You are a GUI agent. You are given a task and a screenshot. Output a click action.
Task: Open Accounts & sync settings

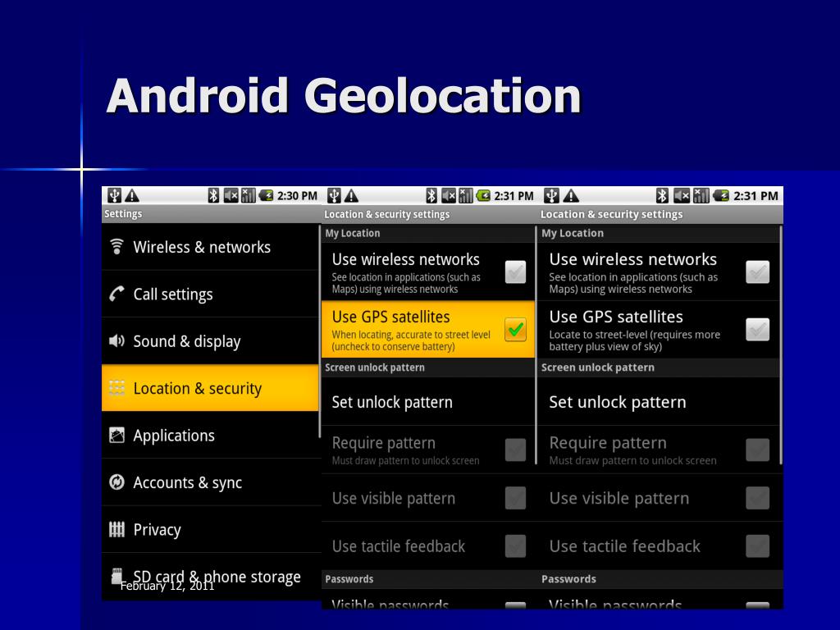pyautogui.click(x=211, y=482)
